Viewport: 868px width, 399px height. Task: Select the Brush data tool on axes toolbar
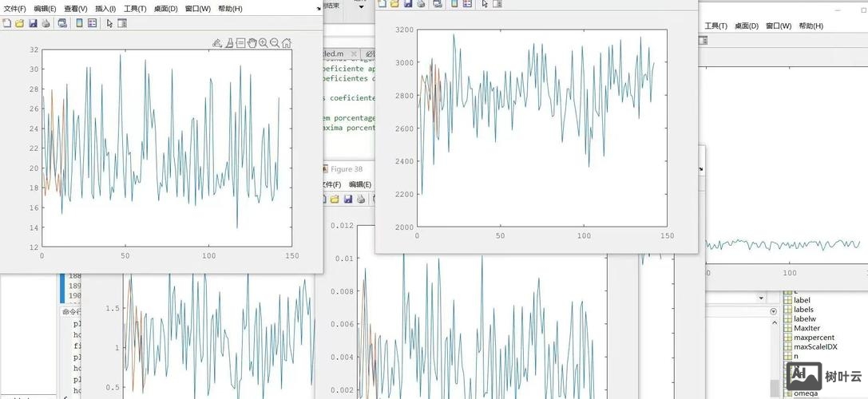228,43
